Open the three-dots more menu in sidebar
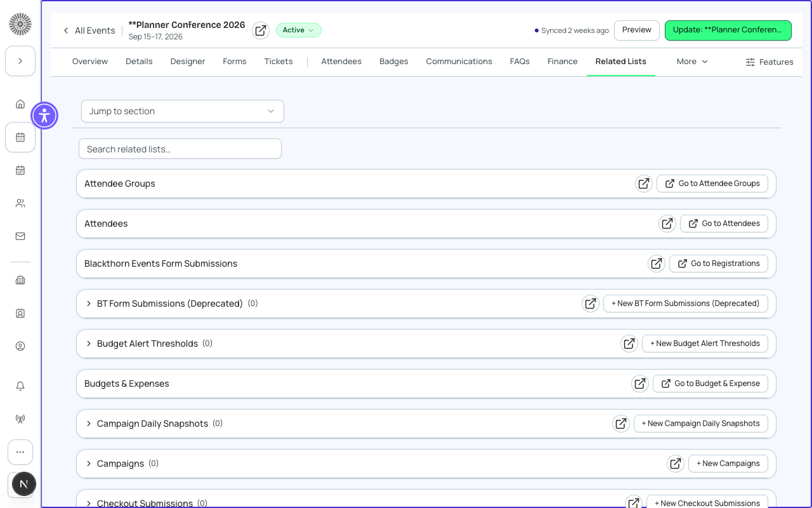Image resolution: width=812 pixels, height=508 pixels. 20,452
